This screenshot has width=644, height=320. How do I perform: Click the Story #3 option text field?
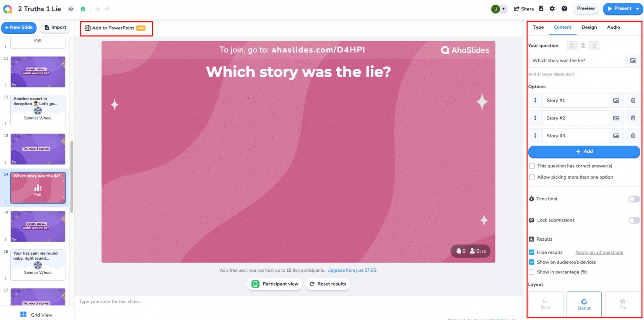point(575,136)
